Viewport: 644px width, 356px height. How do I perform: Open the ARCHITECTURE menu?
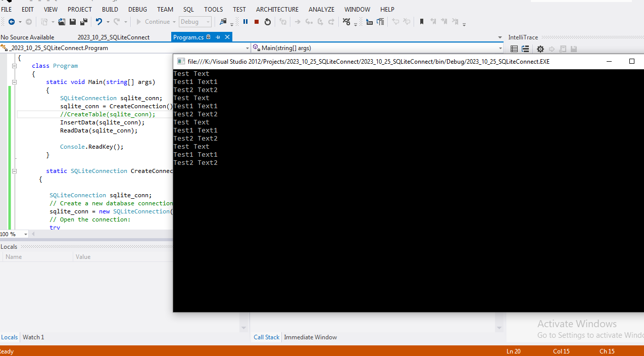tap(277, 9)
